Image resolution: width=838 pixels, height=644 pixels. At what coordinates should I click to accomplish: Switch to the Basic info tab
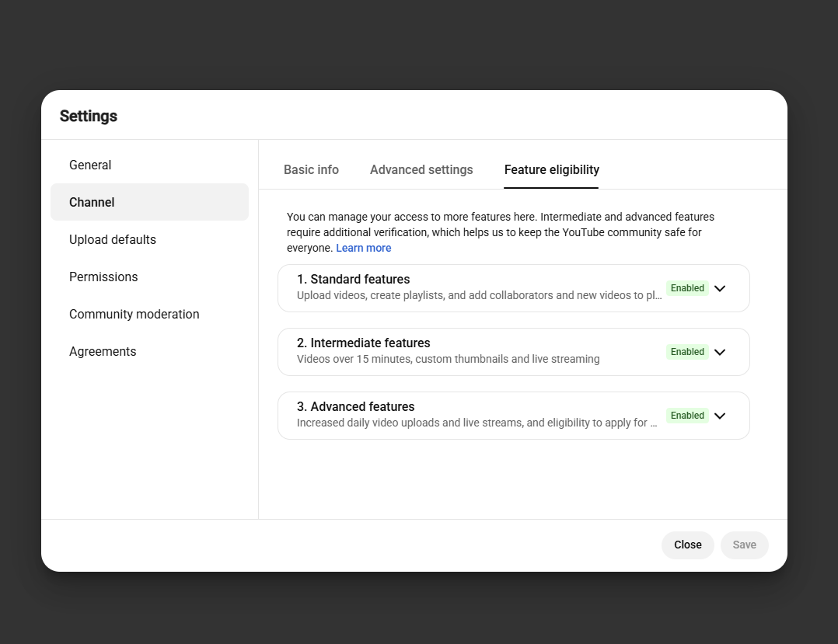311,170
